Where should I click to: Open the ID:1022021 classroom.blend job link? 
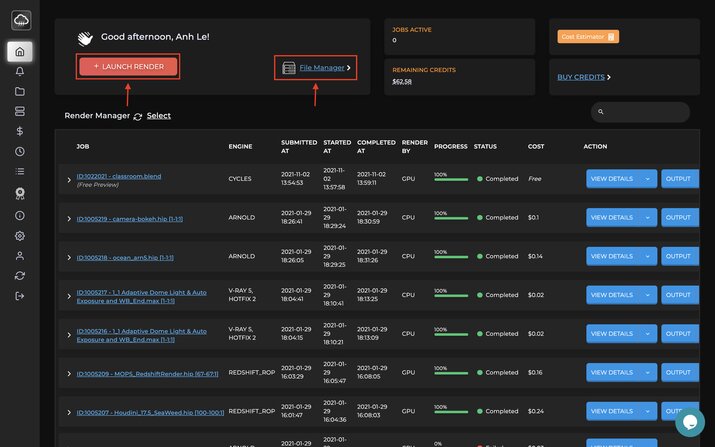pos(119,177)
